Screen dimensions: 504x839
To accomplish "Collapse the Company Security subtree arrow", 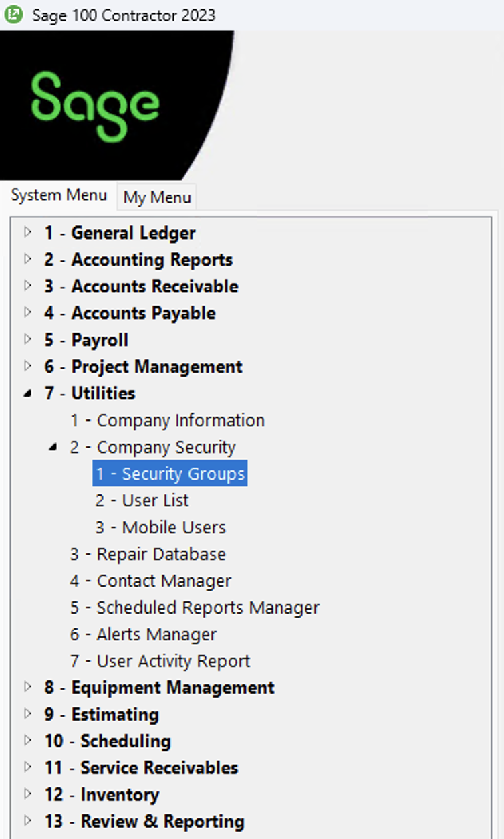I will tap(53, 447).
